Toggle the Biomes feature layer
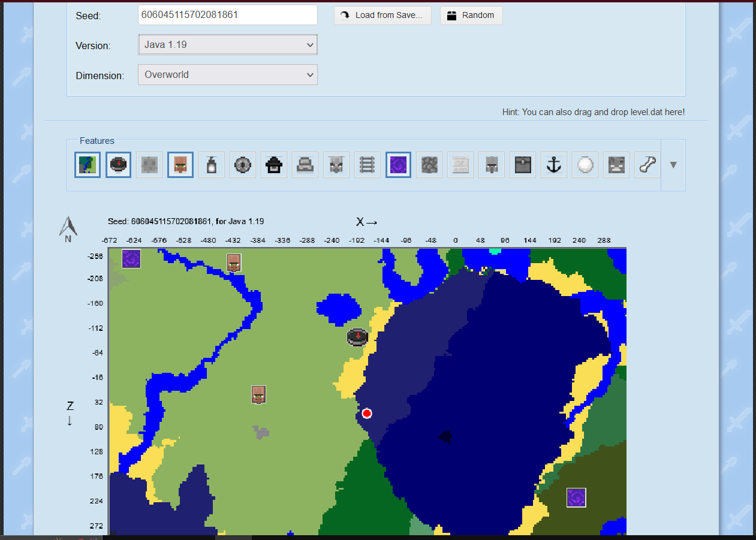Image resolution: width=756 pixels, height=540 pixels. 87,165
